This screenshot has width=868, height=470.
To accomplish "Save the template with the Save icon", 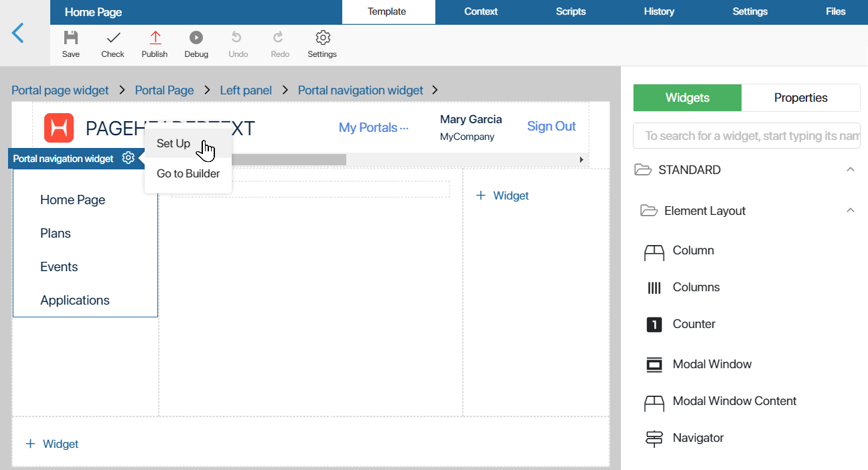I will point(71,37).
